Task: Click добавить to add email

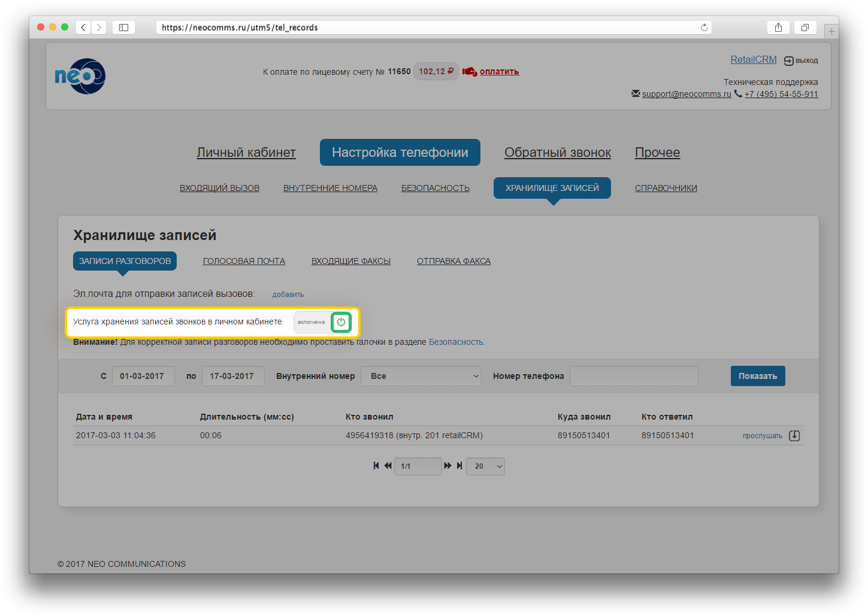Action: 288,295
